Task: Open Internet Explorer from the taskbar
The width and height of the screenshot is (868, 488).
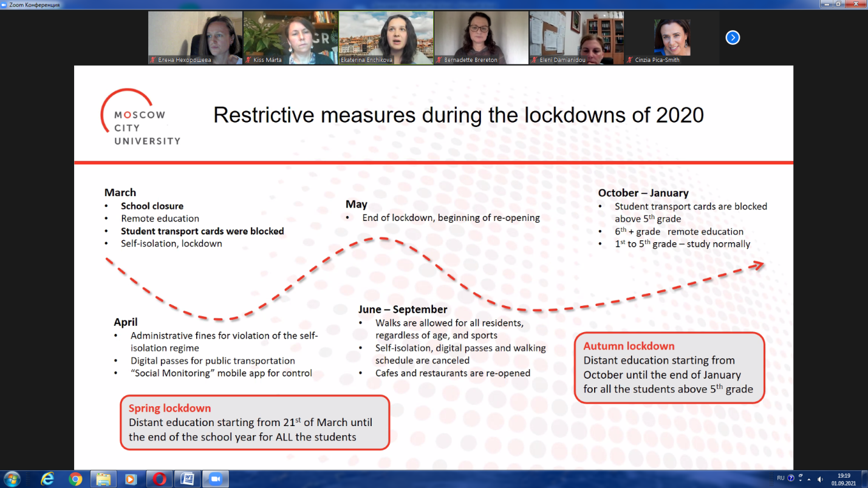Action: pos(47,479)
